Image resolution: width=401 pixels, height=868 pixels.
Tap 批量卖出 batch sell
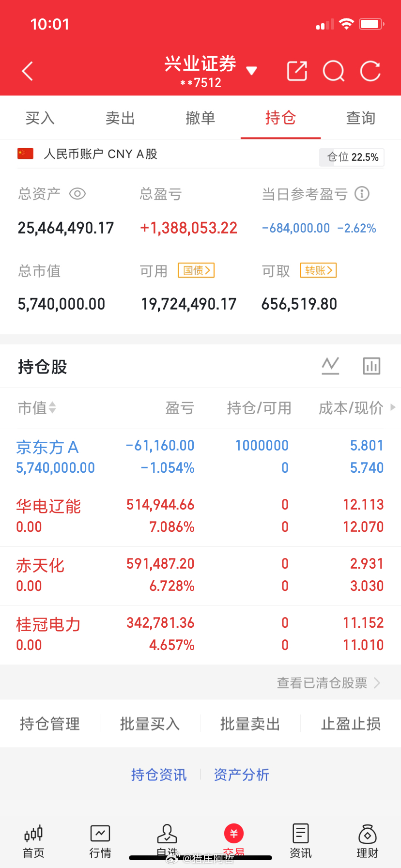[250, 724]
